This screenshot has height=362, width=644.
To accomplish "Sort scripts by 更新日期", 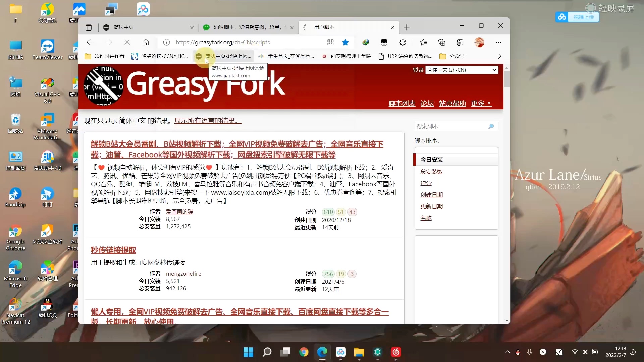I will pos(431,206).
